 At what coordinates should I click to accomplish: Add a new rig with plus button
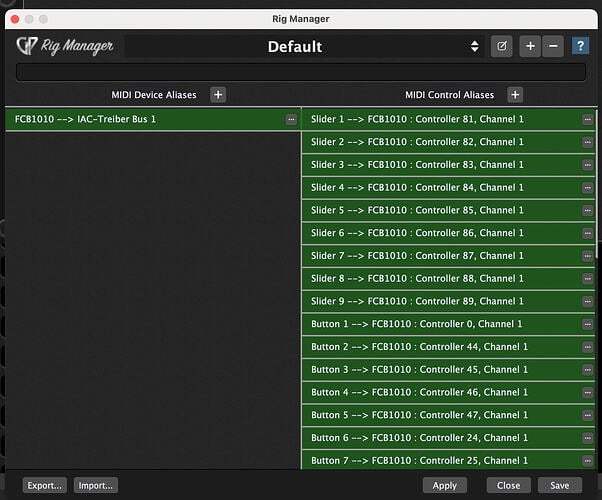point(530,46)
